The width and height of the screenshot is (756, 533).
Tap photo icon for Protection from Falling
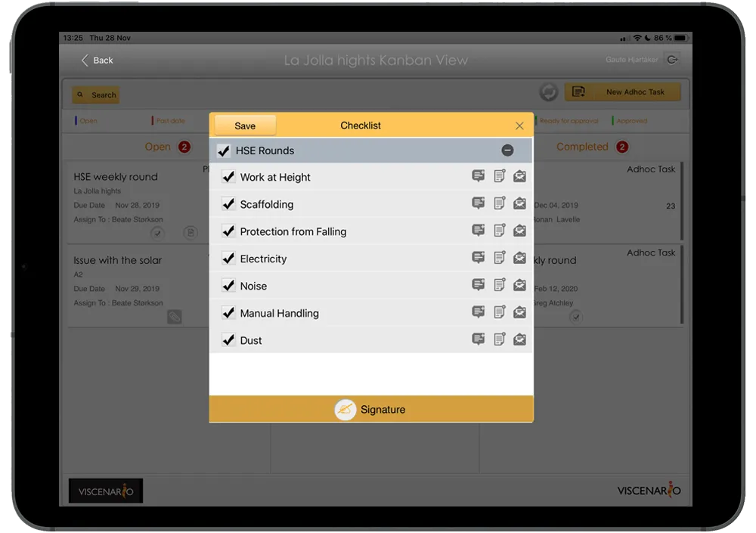[x=519, y=231]
